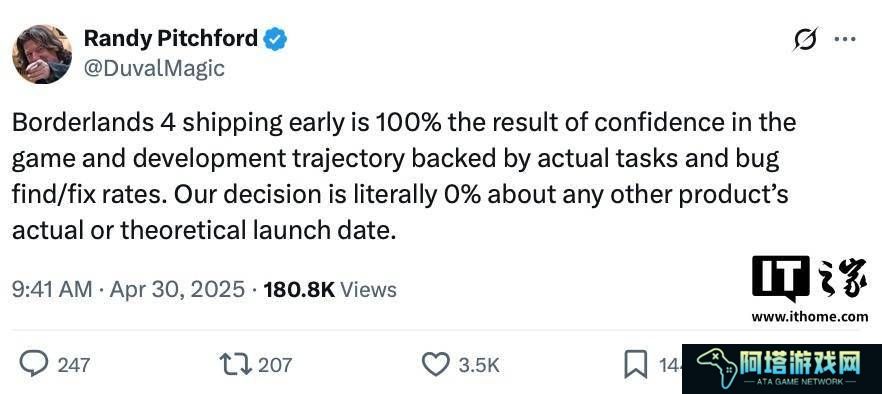Screen dimensions: 882x394
Task: Toggle the like heart icon
Action: (x=436, y=364)
